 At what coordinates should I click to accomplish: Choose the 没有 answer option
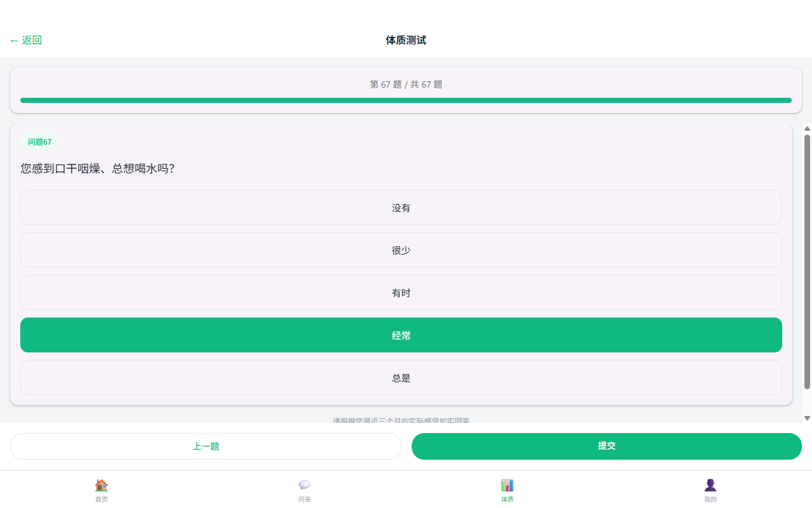tap(401, 208)
